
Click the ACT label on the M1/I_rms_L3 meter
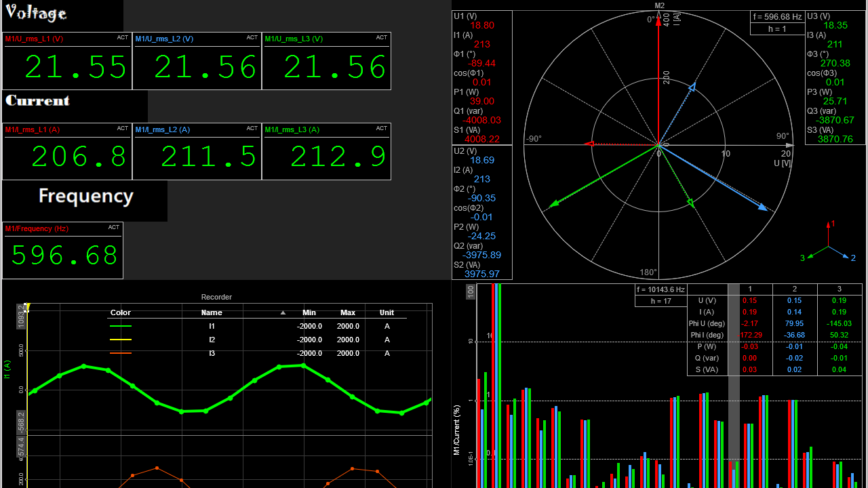[x=382, y=128]
